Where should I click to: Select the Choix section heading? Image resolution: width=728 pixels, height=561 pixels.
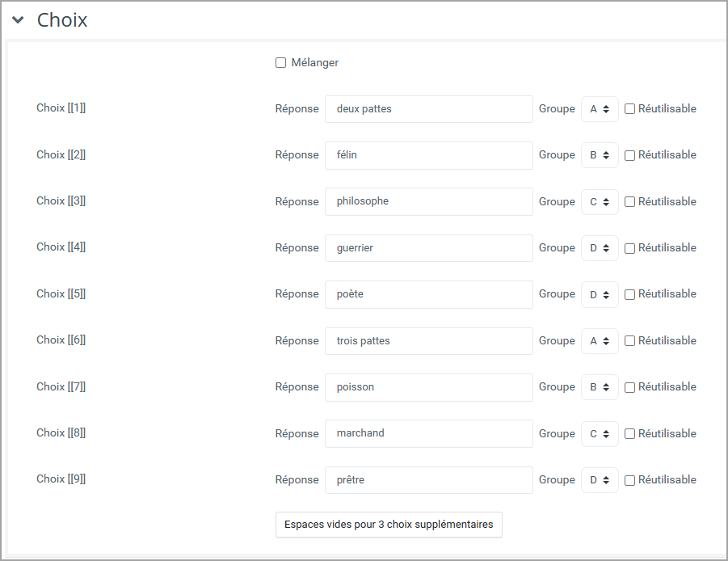tap(62, 20)
